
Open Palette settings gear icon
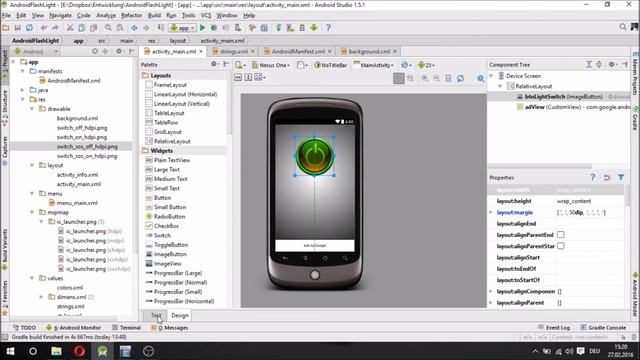214,64
